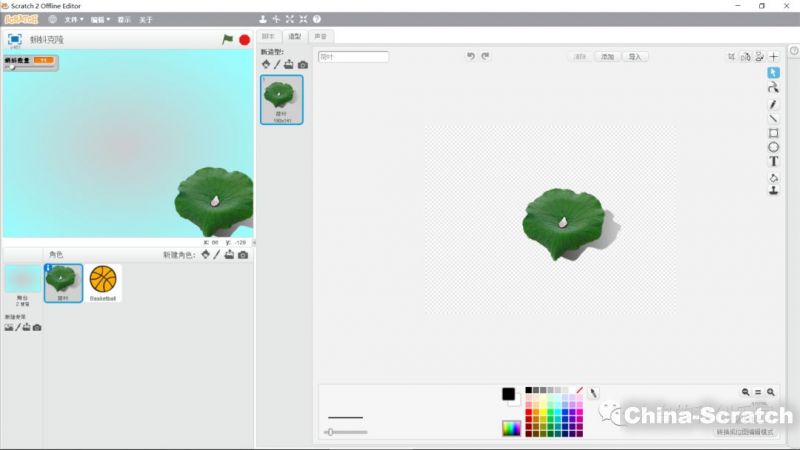This screenshot has width=800, height=450.
Task: Click the green flag to start
Action: (x=228, y=39)
